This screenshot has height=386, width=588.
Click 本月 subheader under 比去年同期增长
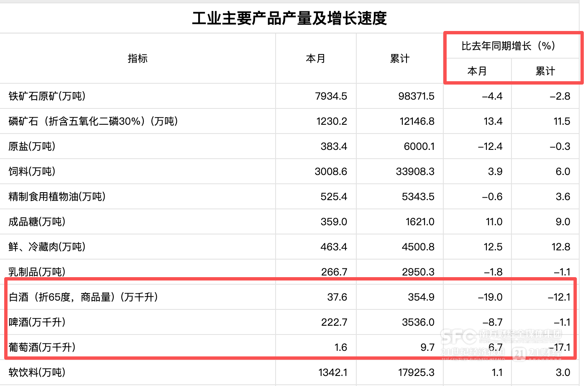477,71
